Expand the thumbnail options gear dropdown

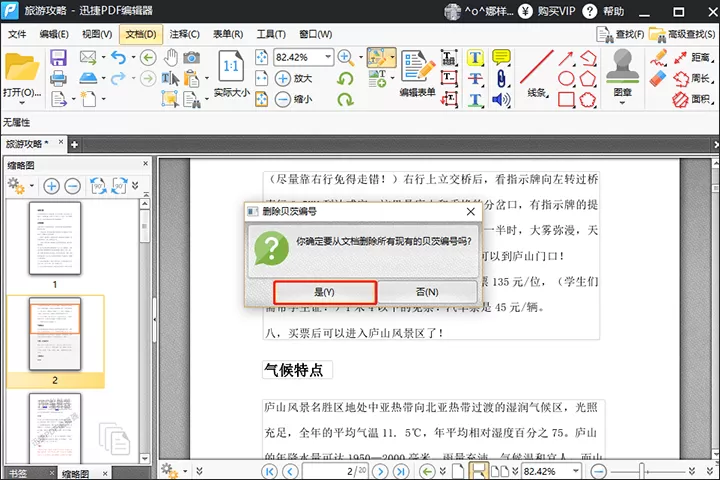(x=32, y=186)
